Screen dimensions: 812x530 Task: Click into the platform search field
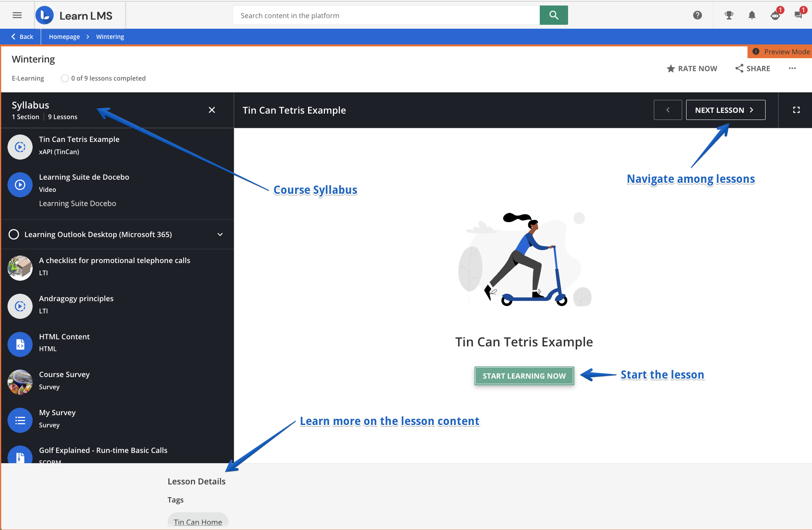(386, 15)
